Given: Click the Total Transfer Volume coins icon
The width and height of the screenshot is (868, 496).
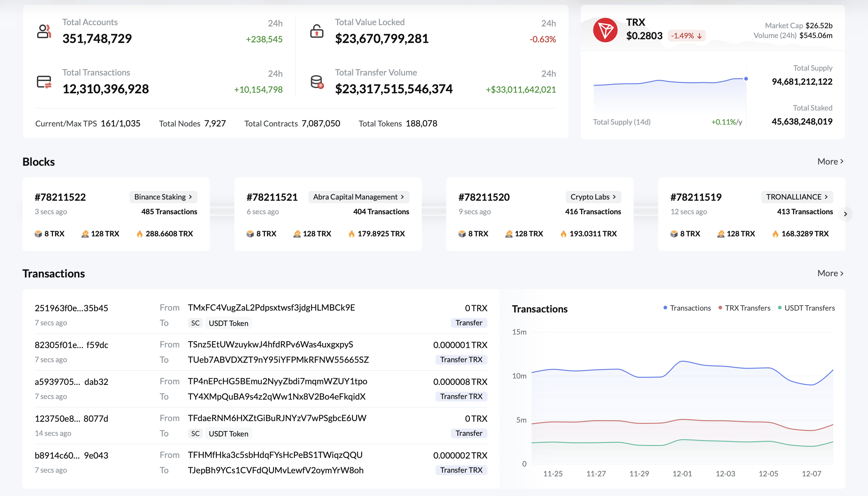Looking at the screenshot, I should point(317,82).
